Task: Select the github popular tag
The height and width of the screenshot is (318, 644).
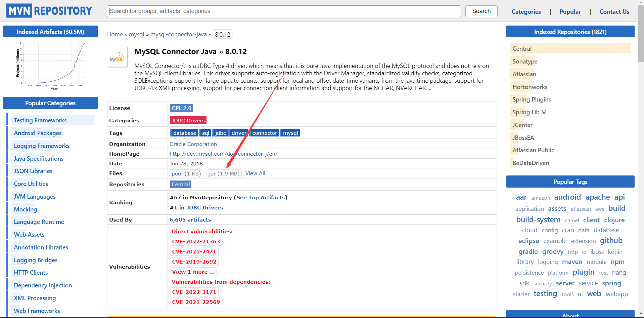Action: (x=611, y=241)
